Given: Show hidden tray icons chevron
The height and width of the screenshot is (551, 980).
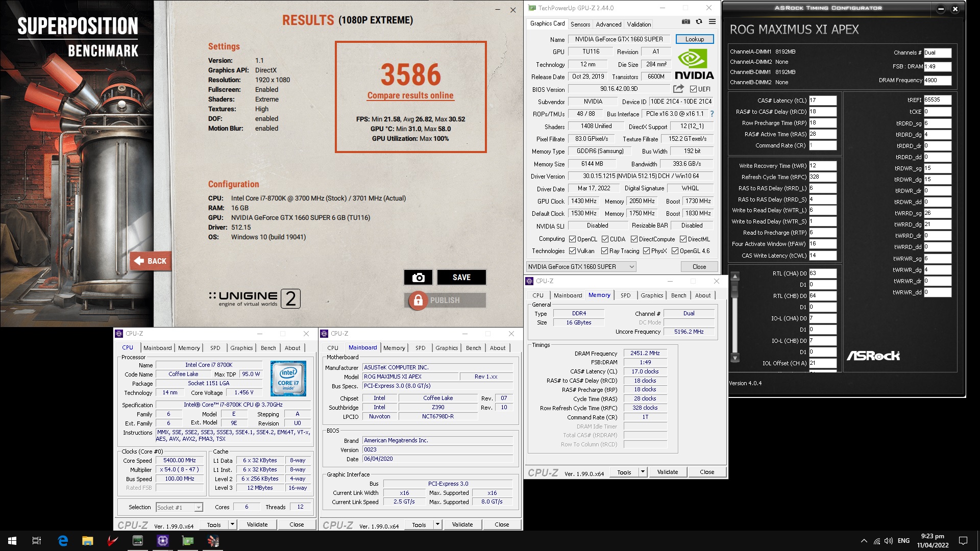Looking at the screenshot, I should (864, 541).
